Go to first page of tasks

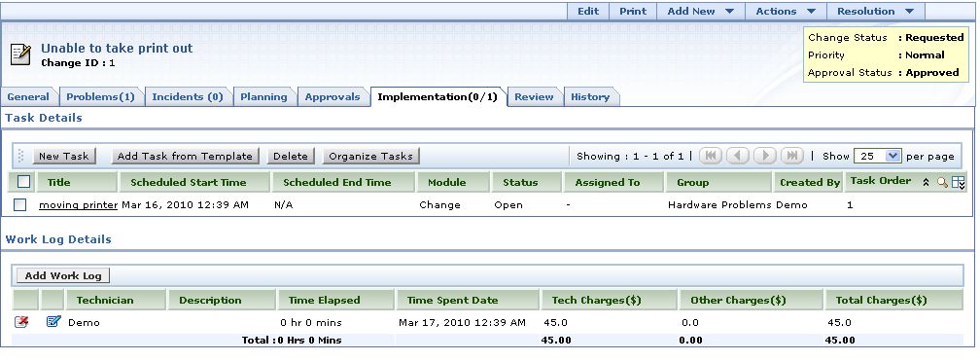[710, 156]
